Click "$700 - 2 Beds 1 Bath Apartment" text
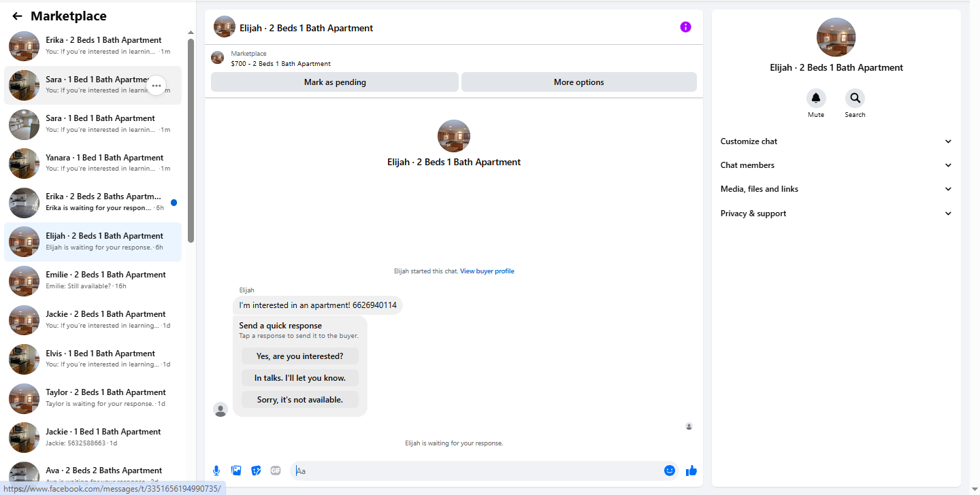 pos(281,64)
